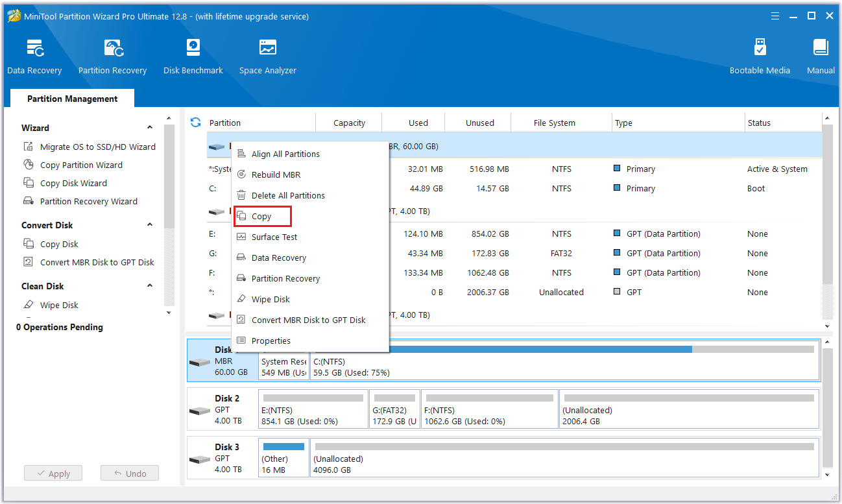Open Partition Recovery Wizard in sidebar
The image size is (842, 504).
(80, 201)
